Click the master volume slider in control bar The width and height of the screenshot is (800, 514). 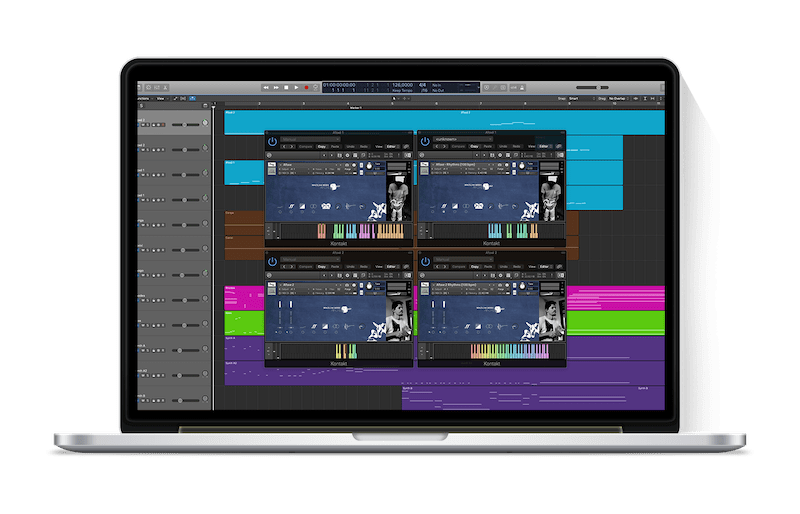(x=592, y=88)
